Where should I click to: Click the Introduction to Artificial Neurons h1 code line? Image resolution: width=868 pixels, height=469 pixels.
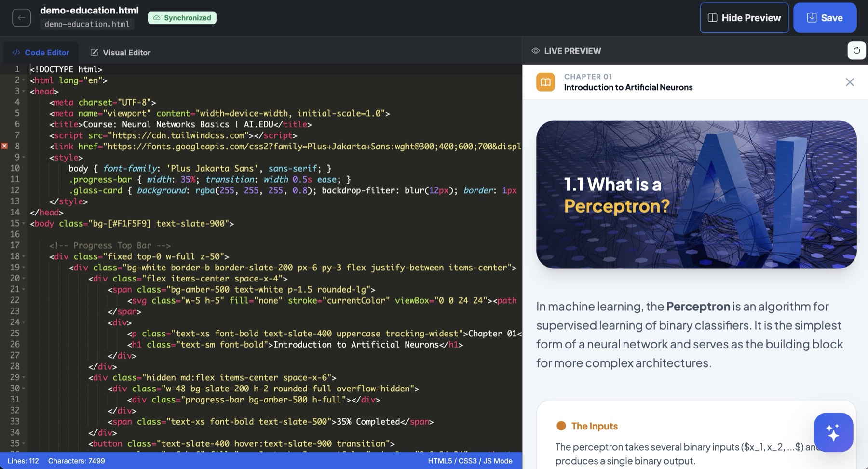[295, 345]
